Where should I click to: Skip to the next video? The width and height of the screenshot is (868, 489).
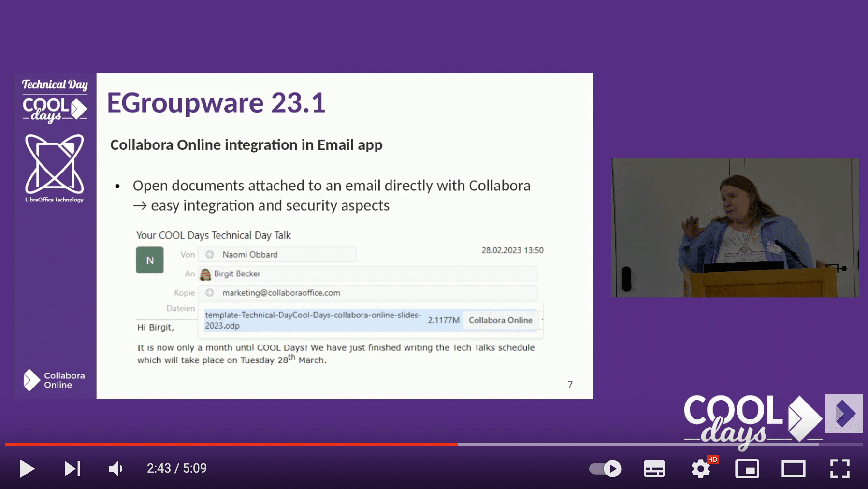click(72, 468)
